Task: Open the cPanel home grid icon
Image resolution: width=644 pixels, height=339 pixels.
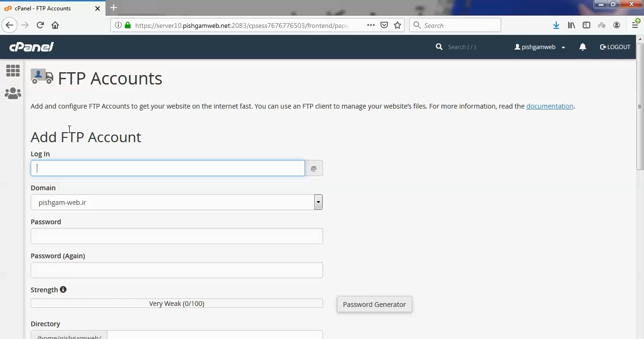Action: (13, 71)
